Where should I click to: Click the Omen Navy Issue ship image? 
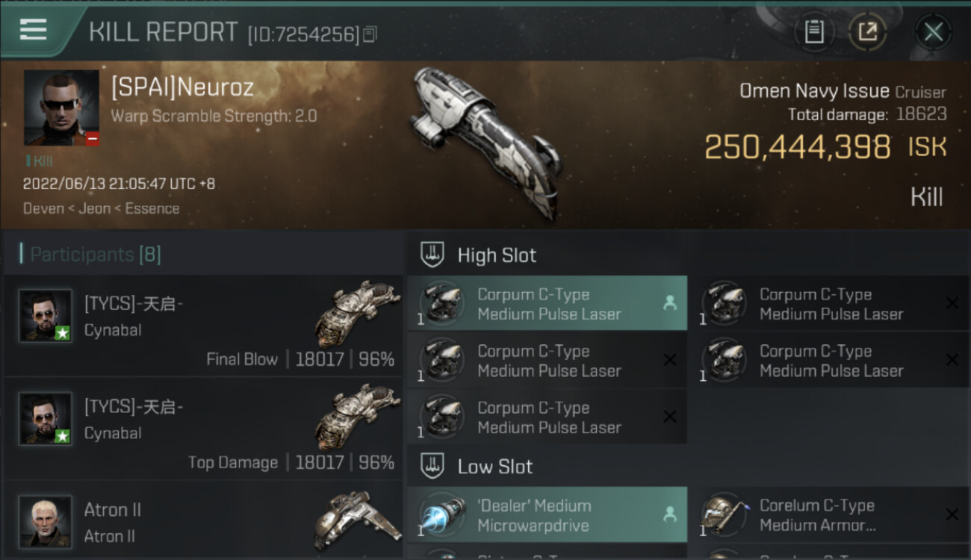(x=485, y=142)
